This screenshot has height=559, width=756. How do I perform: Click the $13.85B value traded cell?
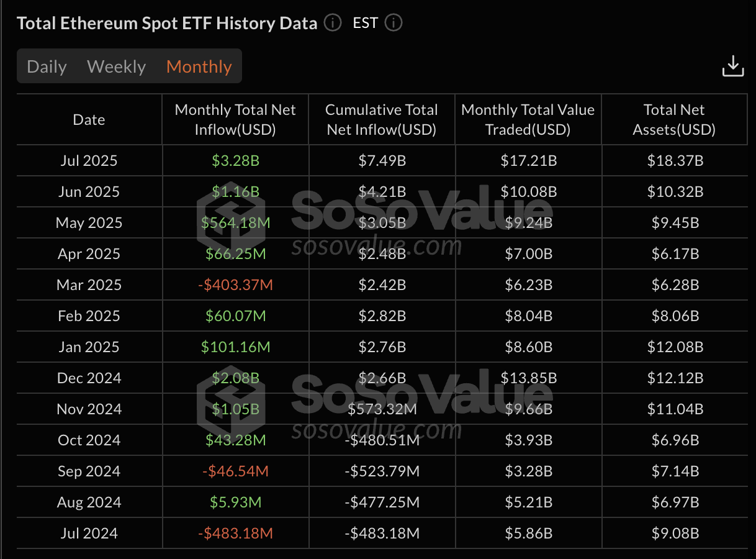tap(528, 378)
